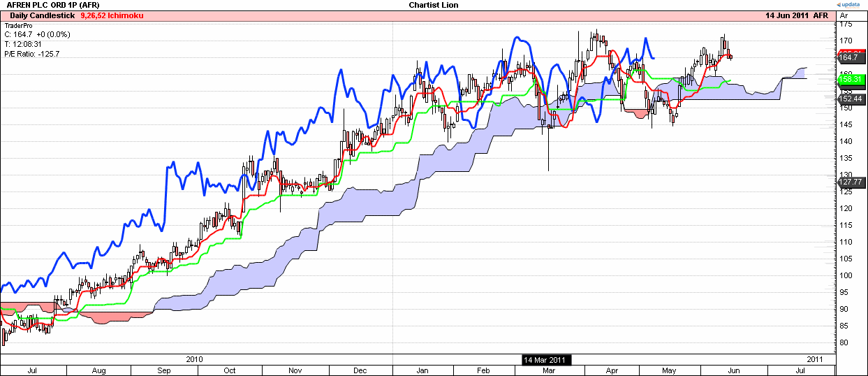This screenshot has width=868, height=376.
Task: Click the 14 Mar 2011 date marker
Action: [547, 359]
